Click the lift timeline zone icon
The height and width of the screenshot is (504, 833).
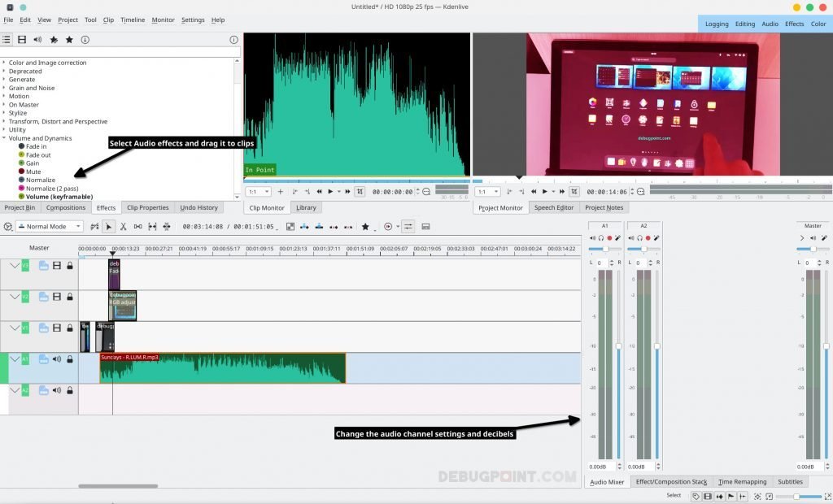click(x=348, y=227)
